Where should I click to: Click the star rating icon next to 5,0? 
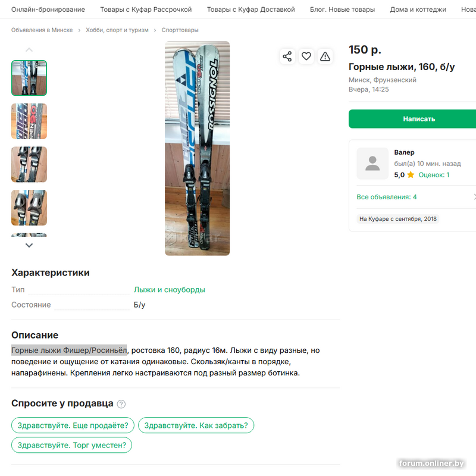click(x=411, y=174)
